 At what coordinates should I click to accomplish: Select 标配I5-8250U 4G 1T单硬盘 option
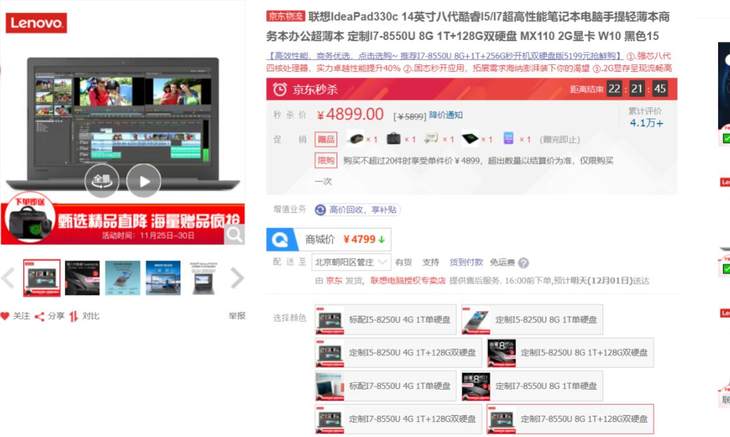coord(385,320)
